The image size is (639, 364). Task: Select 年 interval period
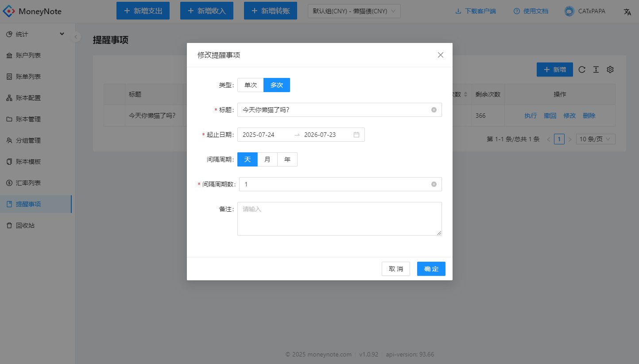(x=287, y=159)
